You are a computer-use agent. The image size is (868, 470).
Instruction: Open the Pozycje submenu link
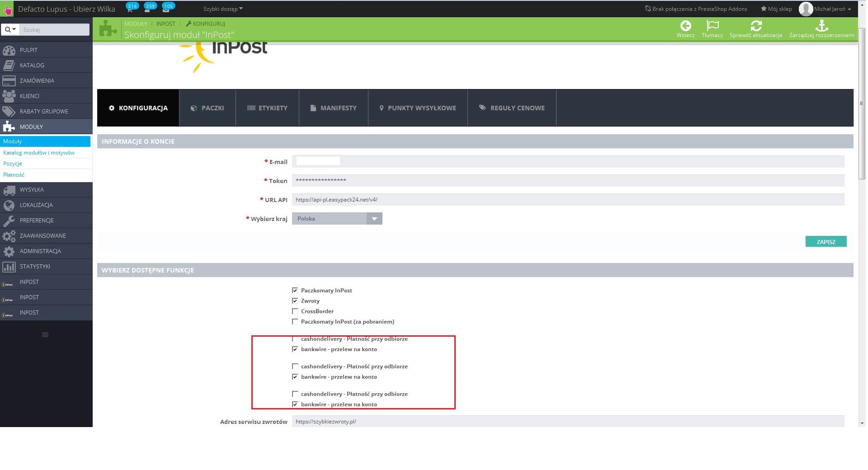(x=13, y=164)
